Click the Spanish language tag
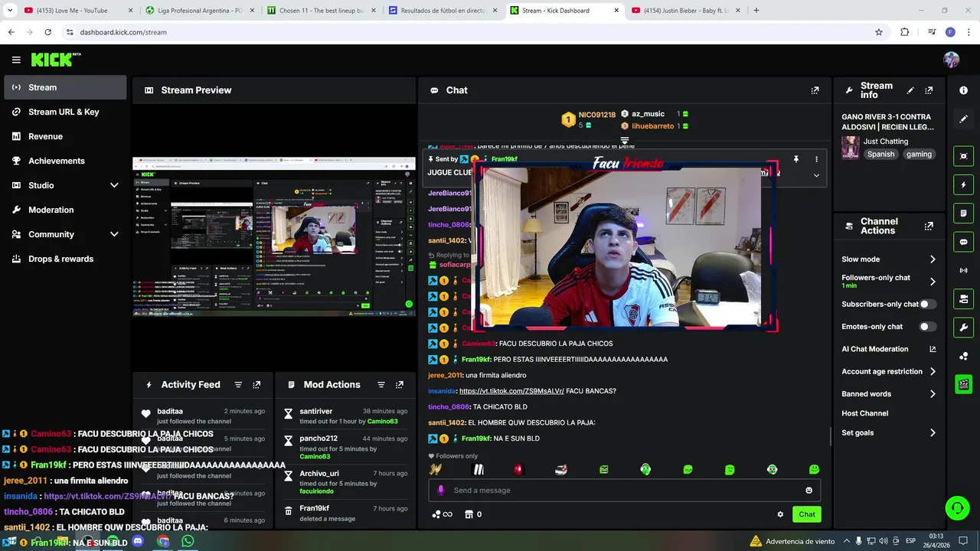 pyautogui.click(x=880, y=154)
